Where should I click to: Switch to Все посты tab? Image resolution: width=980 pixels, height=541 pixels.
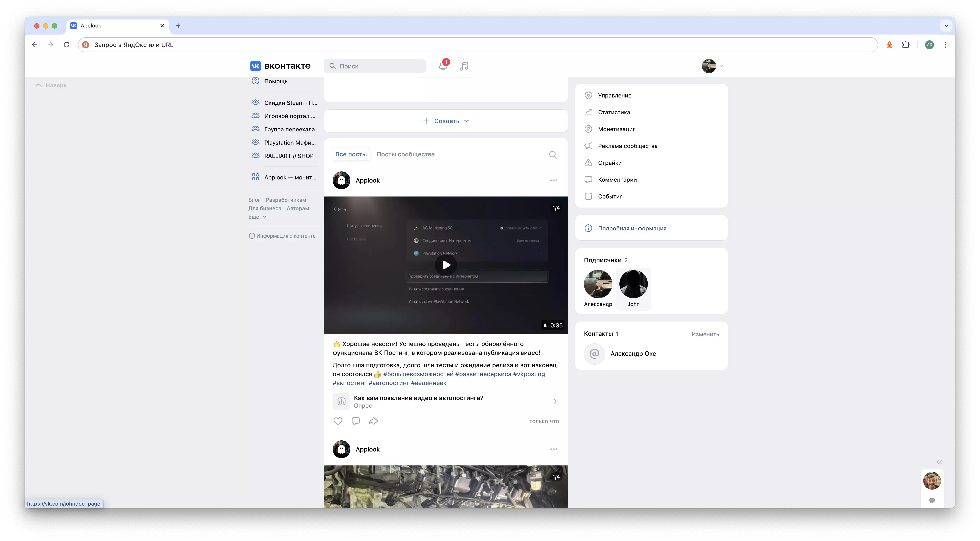pyautogui.click(x=351, y=154)
